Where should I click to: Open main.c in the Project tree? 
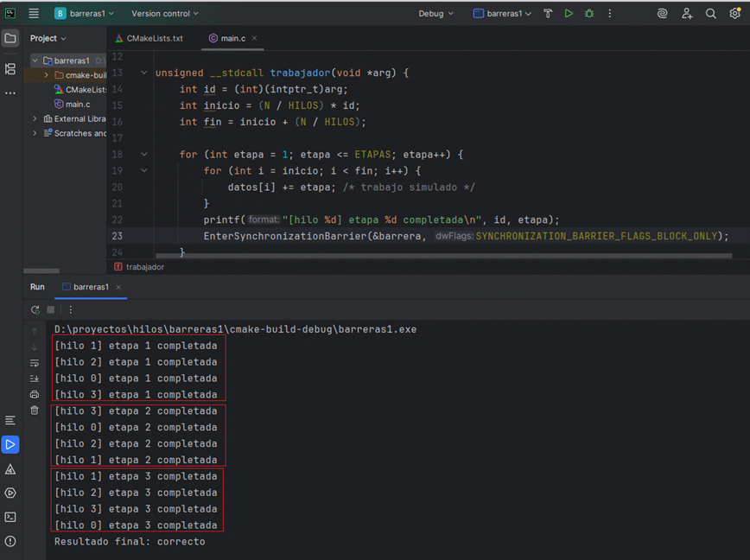point(77,104)
